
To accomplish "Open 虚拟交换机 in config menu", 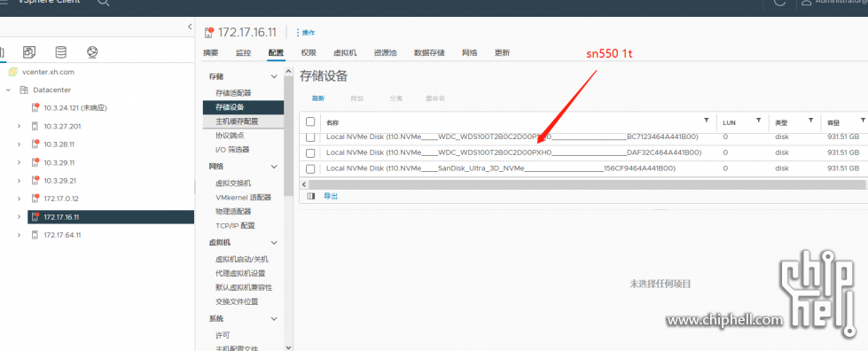I will pyautogui.click(x=233, y=183).
